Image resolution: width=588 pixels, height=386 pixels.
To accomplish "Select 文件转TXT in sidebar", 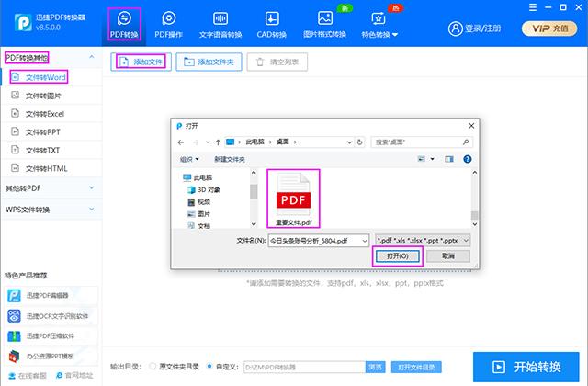I will click(51, 150).
